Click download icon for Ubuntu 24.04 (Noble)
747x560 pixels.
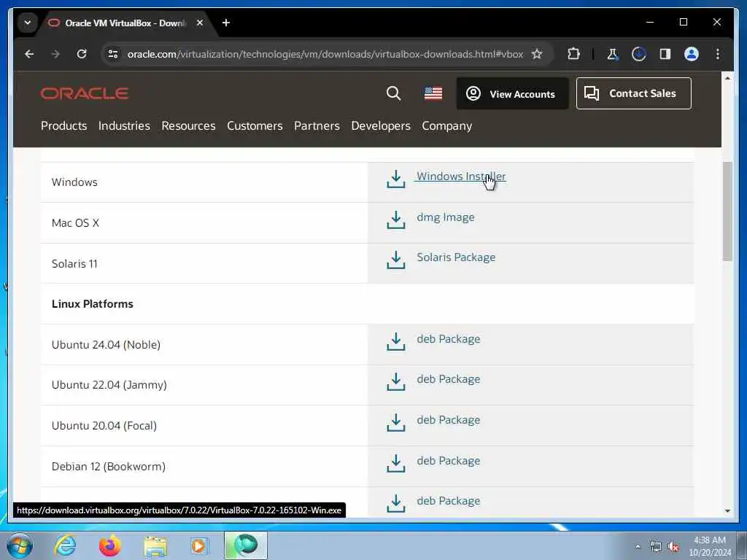pyautogui.click(x=396, y=342)
